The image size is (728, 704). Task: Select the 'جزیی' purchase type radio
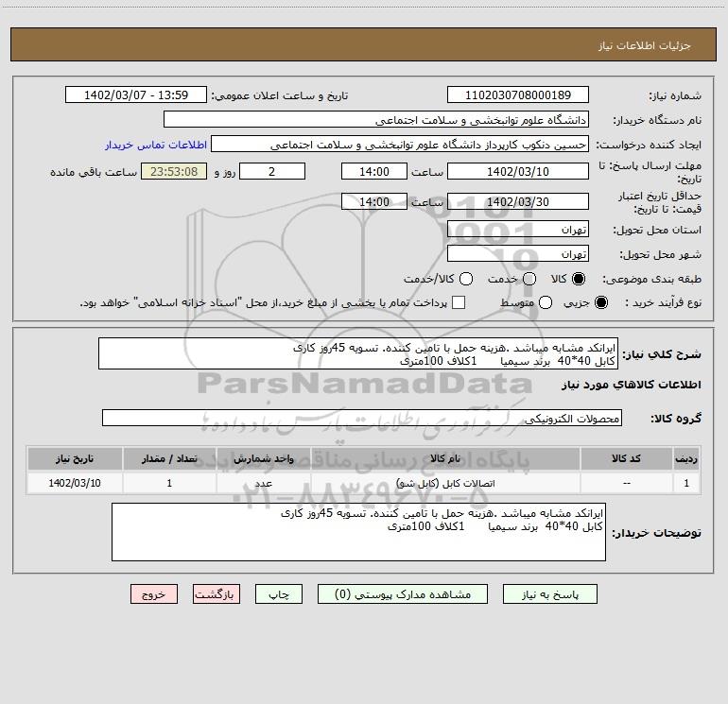602,302
